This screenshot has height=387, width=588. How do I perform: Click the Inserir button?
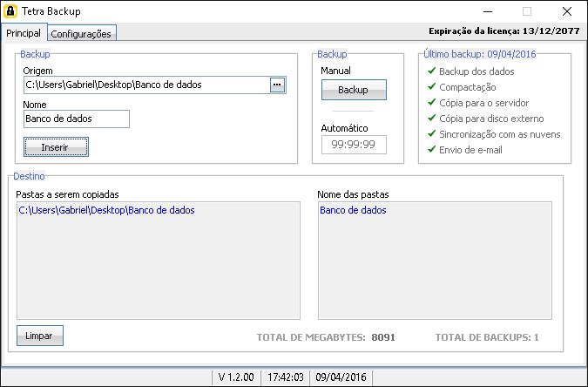click(x=57, y=147)
